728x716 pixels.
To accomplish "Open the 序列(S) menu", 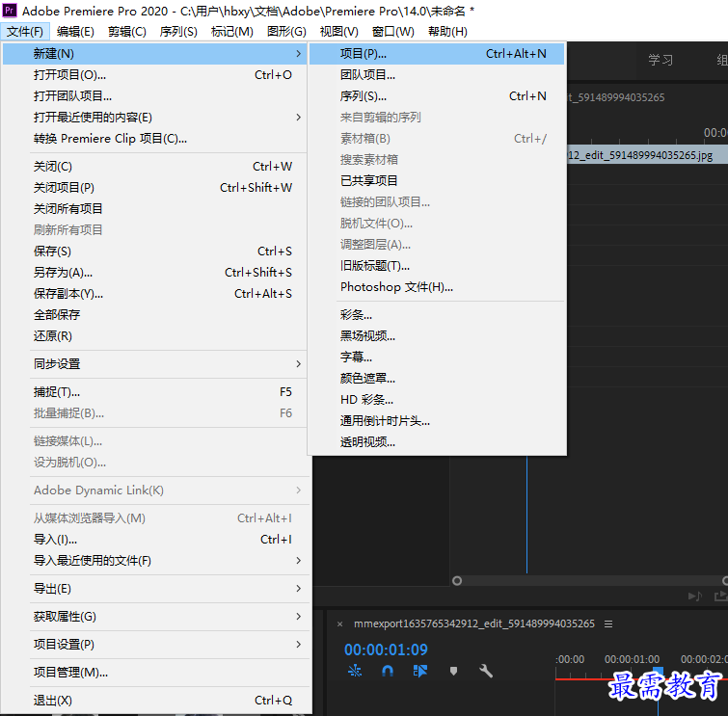I will (178, 32).
